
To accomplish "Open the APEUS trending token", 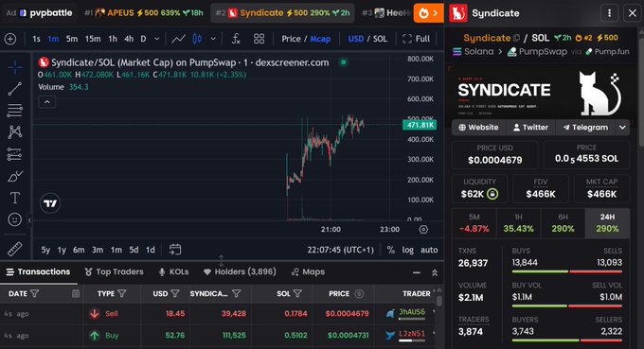I will point(144,13).
